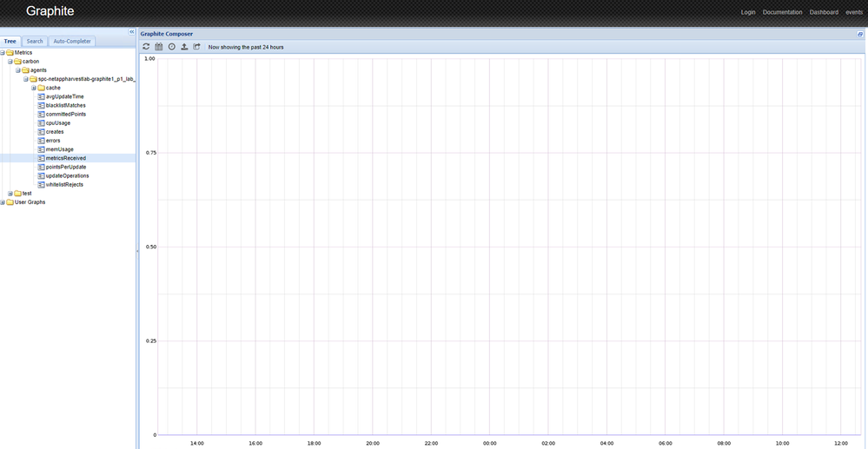Click the 'Now showing the past 24 hours' text
This screenshot has width=868, height=449.
point(246,47)
